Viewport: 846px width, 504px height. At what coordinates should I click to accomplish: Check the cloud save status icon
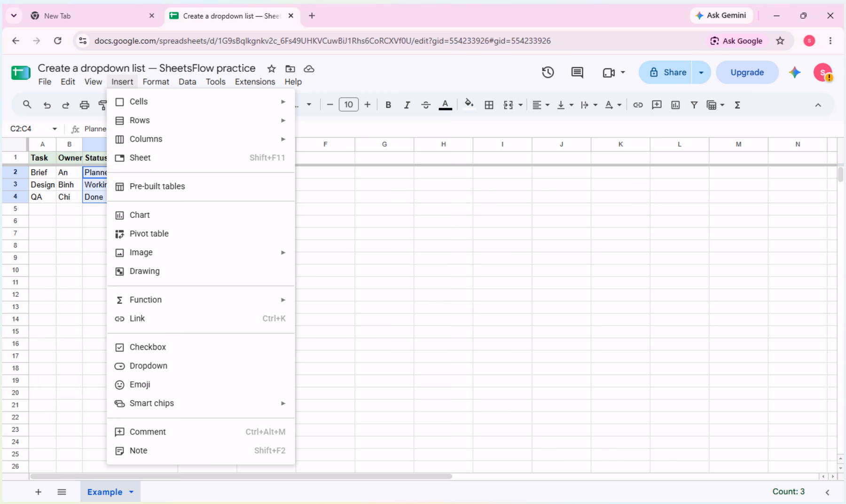309,69
